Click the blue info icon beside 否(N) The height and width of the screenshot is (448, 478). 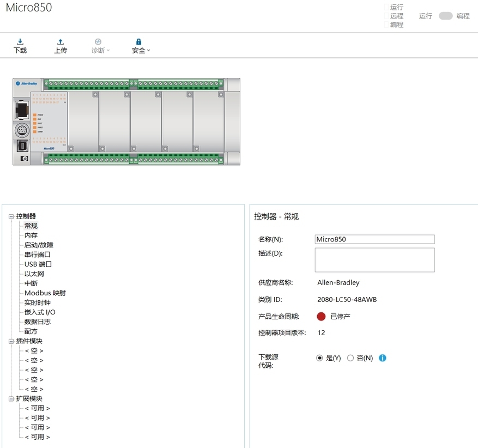(x=382, y=358)
